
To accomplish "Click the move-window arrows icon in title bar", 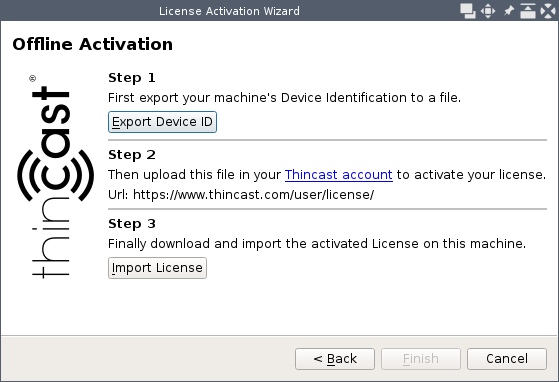I will pos(488,11).
